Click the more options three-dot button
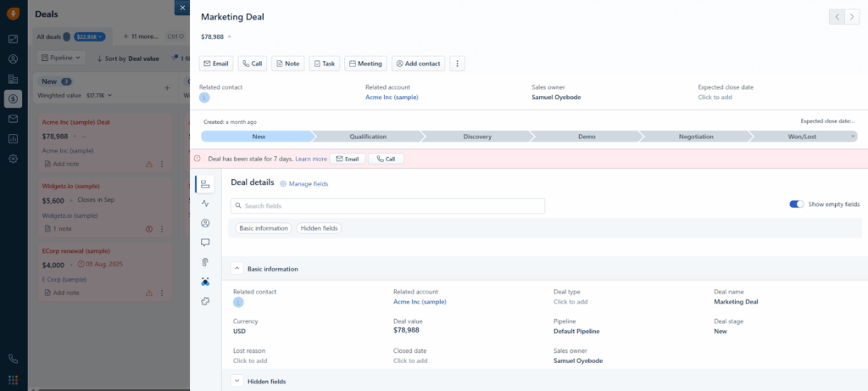This screenshot has height=391, width=868. (x=458, y=64)
